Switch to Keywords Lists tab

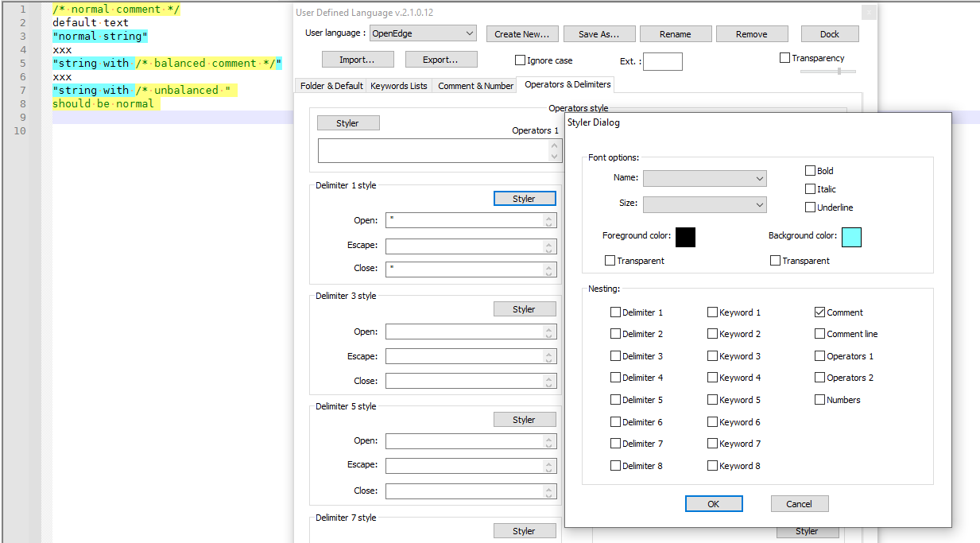(398, 86)
